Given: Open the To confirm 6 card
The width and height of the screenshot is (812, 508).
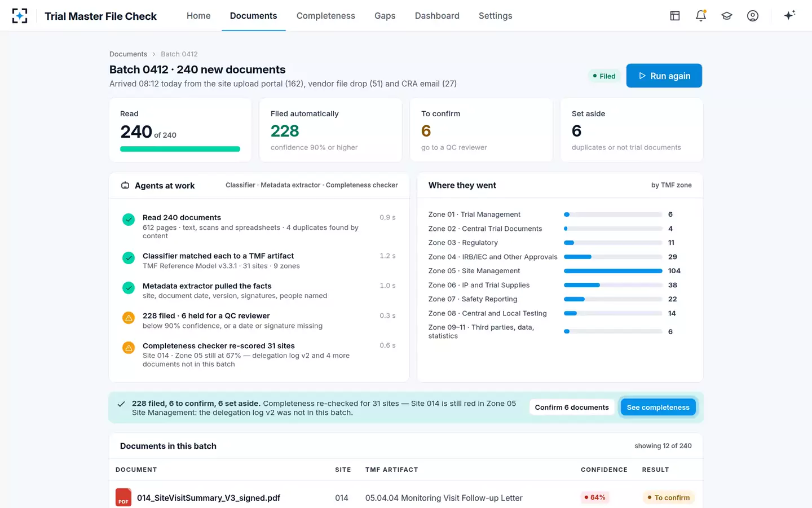Looking at the screenshot, I should pos(481,130).
